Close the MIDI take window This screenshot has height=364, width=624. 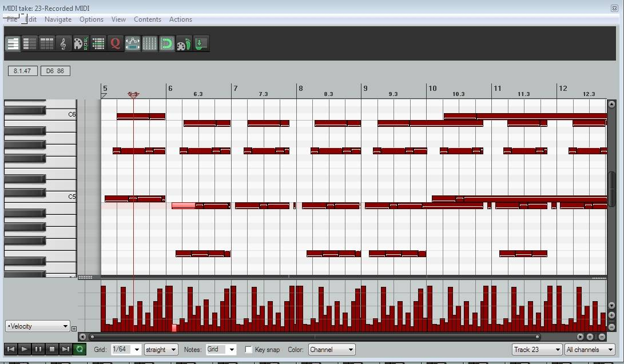614,8
